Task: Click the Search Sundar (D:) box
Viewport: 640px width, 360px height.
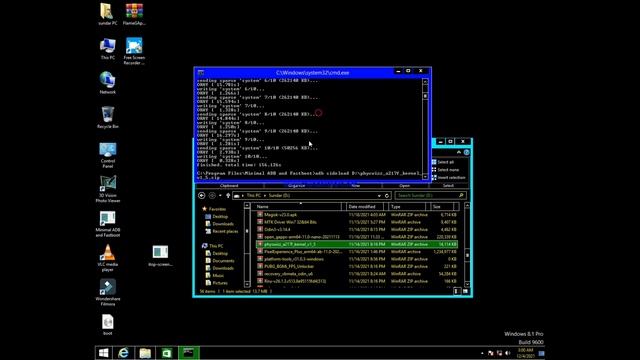Action: click(430, 196)
